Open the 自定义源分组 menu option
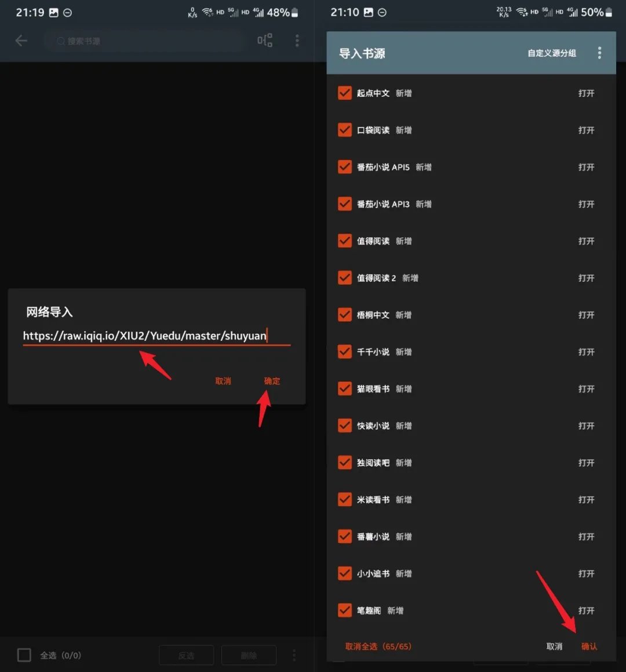 [x=552, y=53]
